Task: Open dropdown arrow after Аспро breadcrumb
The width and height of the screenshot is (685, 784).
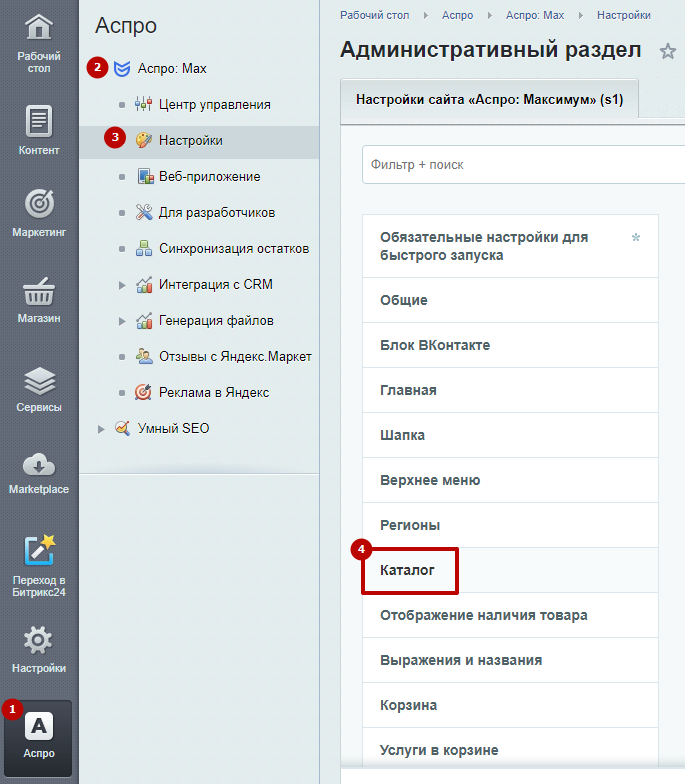Action: coord(490,16)
